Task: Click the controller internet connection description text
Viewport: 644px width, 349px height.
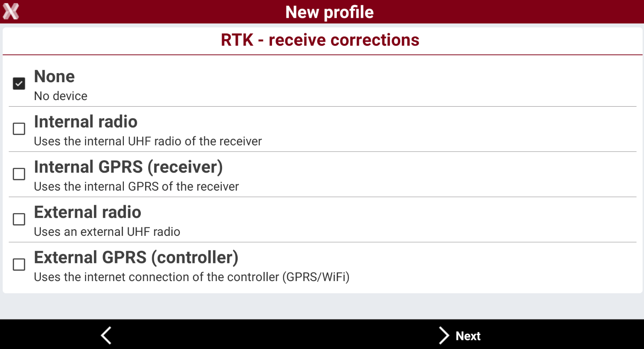Action: coord(192,277)
